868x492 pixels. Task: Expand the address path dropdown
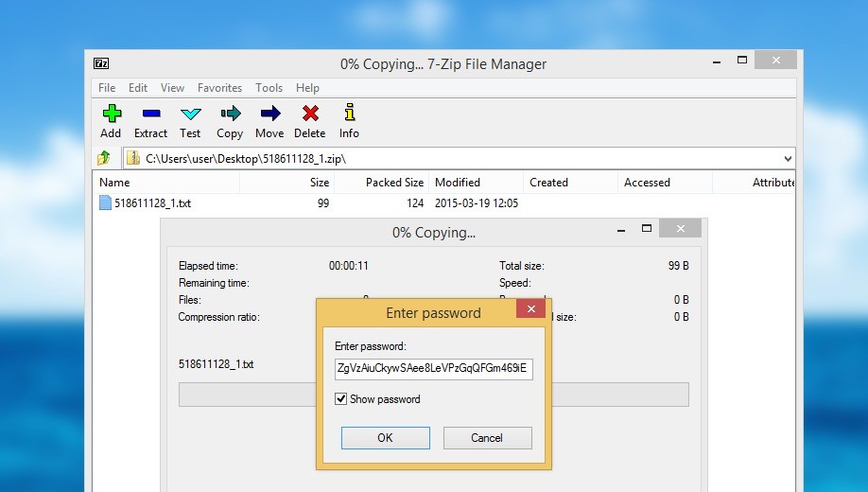pyautogui.click(x=788, y=158)
